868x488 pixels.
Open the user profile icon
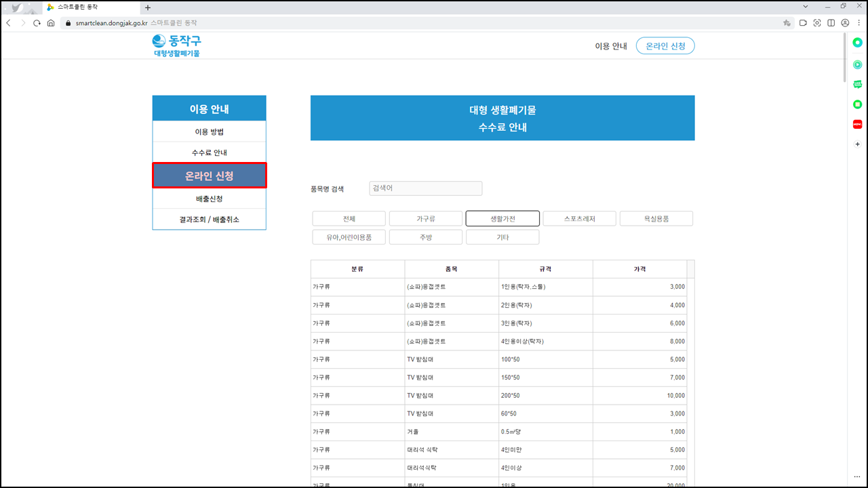click(x=845, y=22)
